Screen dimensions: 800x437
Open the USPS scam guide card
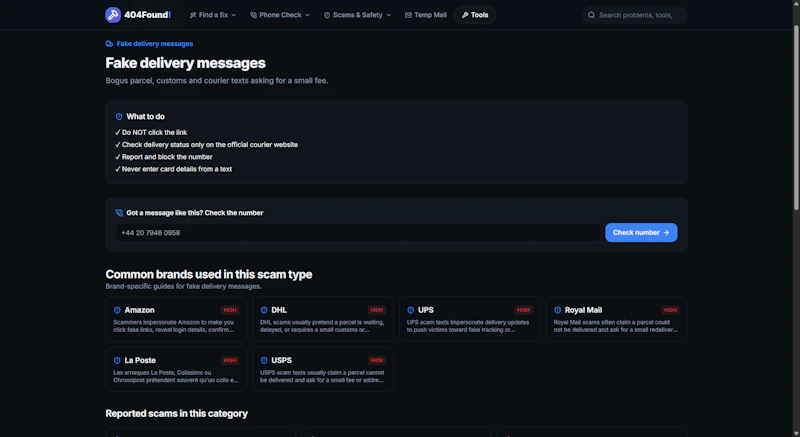pyautogui.click(x=323, y=370)
